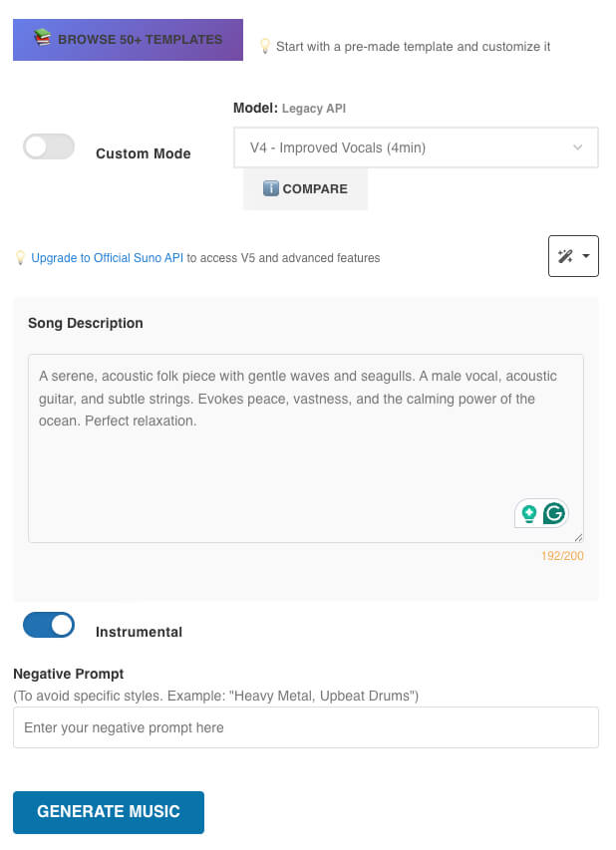The height and width of the screenshot is (850, 616).
Task: Click the green Grammarly lightbulb suggestion icon
Action: click(529, 513)
